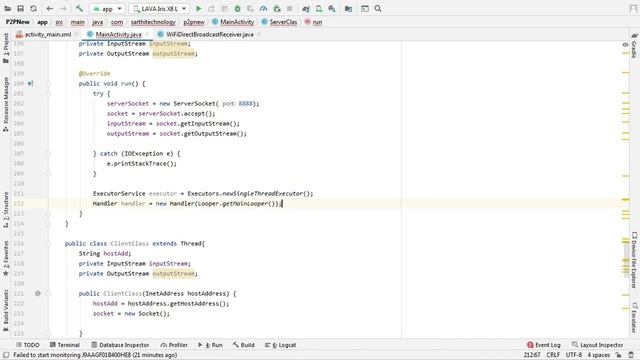Open the Resource Manager side panel
Screen dimensions: 640x360
[x=6, y=104]
